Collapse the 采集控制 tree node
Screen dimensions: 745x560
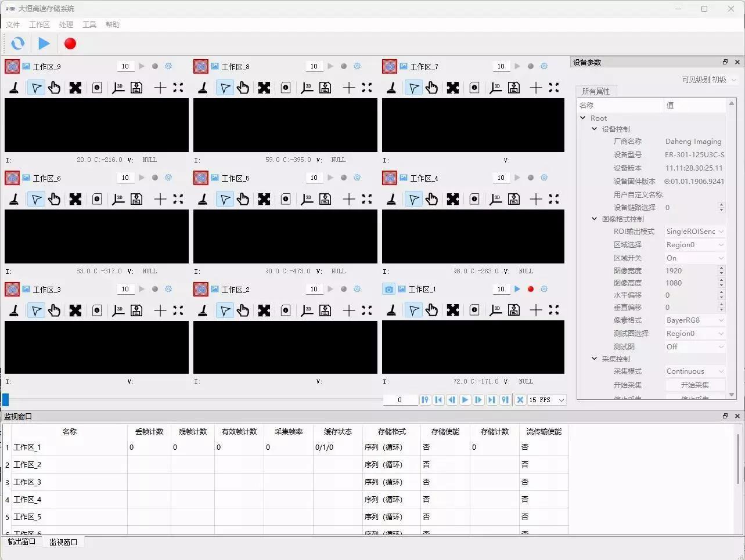click(594, 359)
